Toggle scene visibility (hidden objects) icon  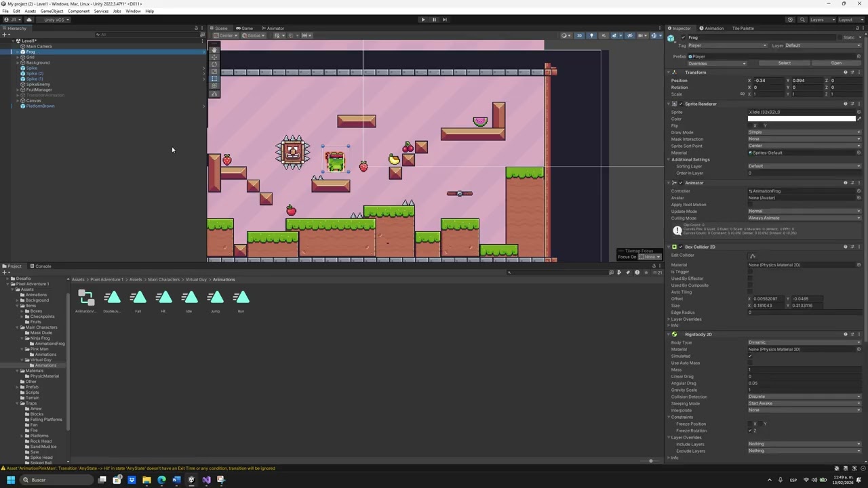(x=629, y=35)
